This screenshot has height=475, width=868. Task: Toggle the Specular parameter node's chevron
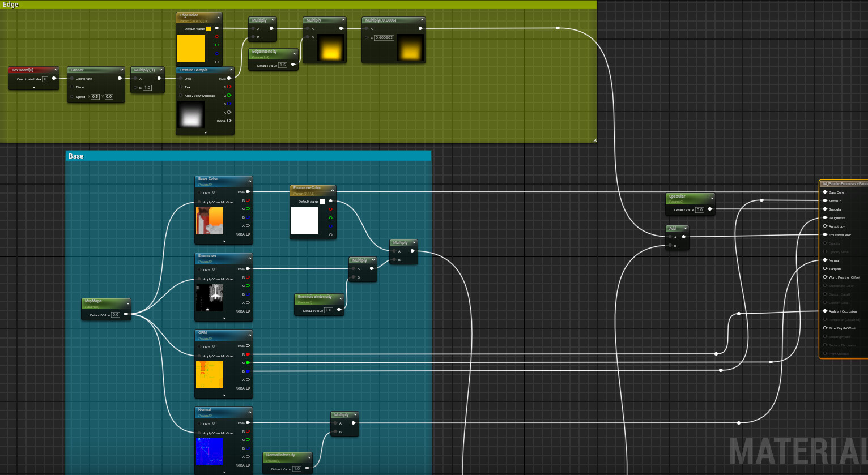(x=712, y=197)
